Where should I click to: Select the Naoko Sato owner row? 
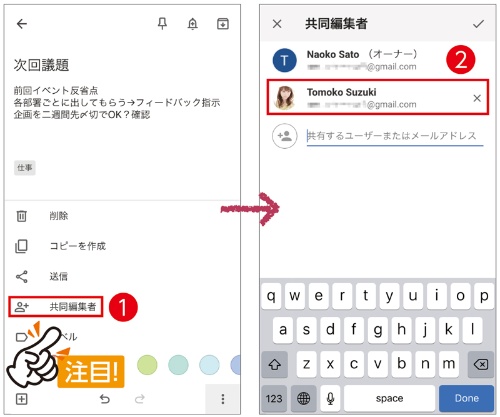pyautogui.click(x=378, y=60)
